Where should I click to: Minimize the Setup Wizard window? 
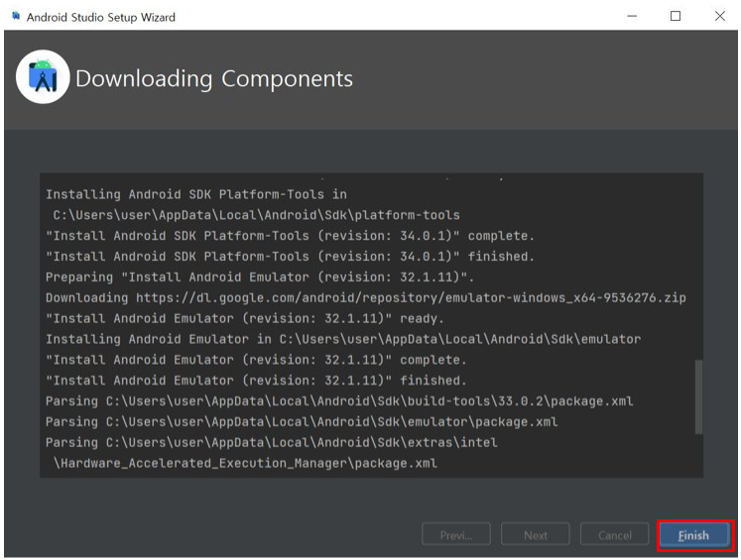point(632,16)
